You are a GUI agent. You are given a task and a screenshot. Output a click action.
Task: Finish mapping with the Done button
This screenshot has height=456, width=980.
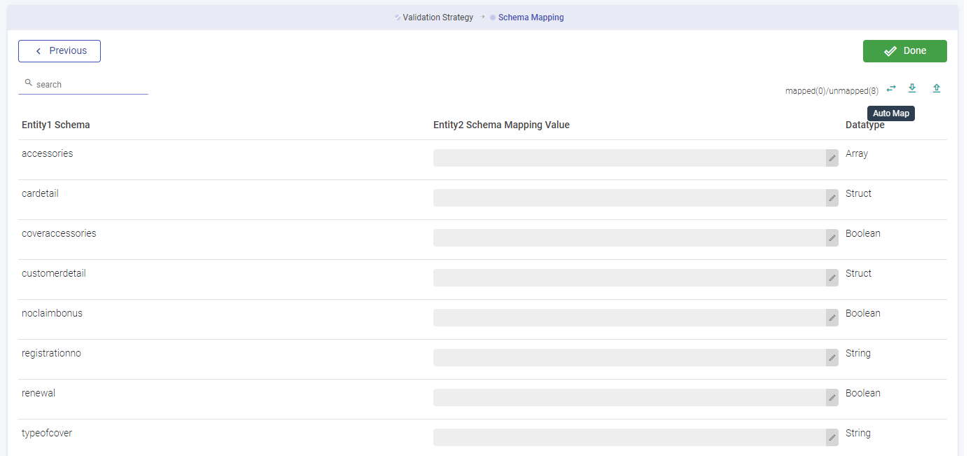point(904,51)
